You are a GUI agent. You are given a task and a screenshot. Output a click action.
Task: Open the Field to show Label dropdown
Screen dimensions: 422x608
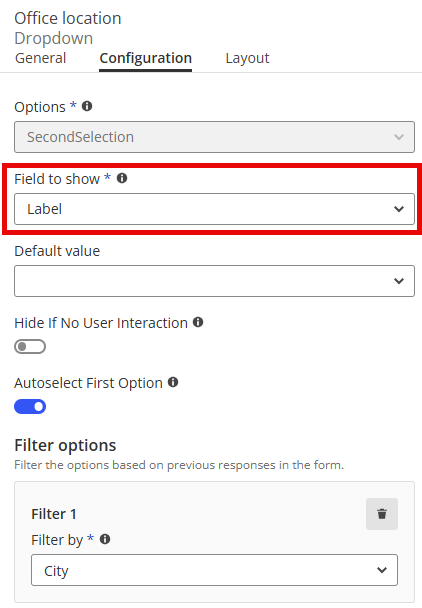pos(214,209)
